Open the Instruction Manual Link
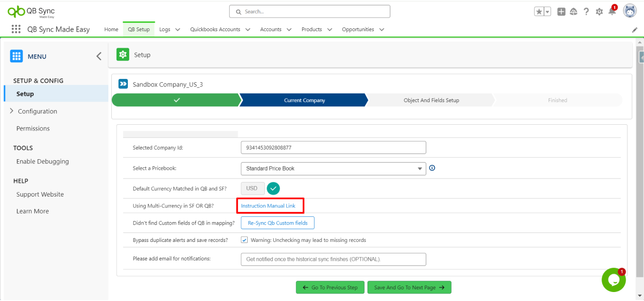 pyautogui.click(x=268, y=206)
